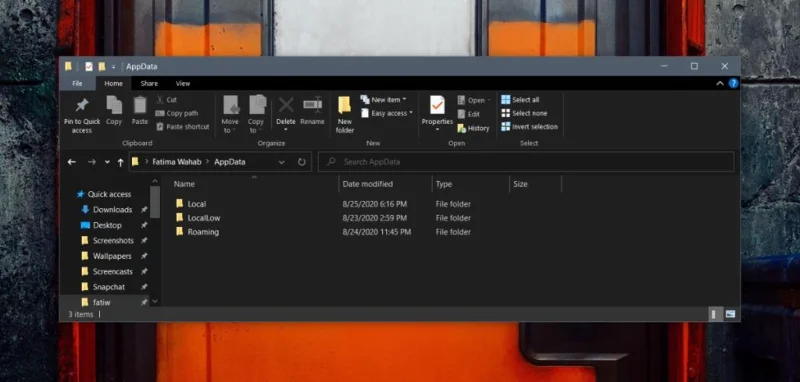The height and width of the screenshot is (382, 800).
Task: Click Select none
Action: (x=524, y=113)
